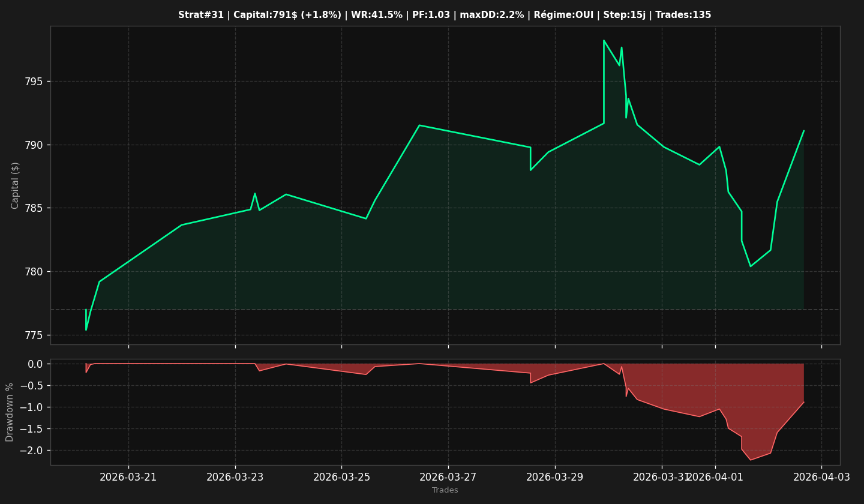Click the 2026-03-25 date label
This screenshot has height=504, width=864.
(342, 477)
